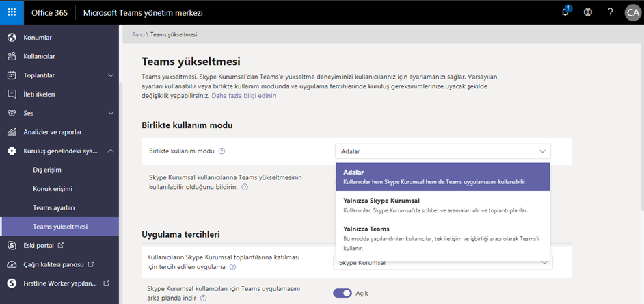
Task: Click Microsoft Teams yönetim merkezi title
Action: point(143,13)
